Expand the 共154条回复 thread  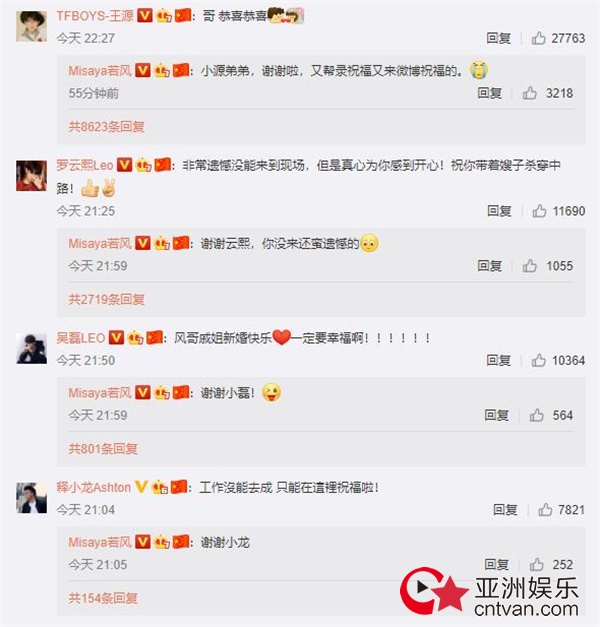coord(103,598)
